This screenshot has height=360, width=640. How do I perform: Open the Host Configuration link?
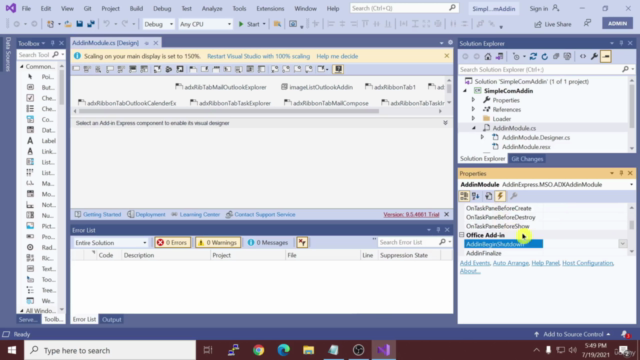(x=587, y=263)
